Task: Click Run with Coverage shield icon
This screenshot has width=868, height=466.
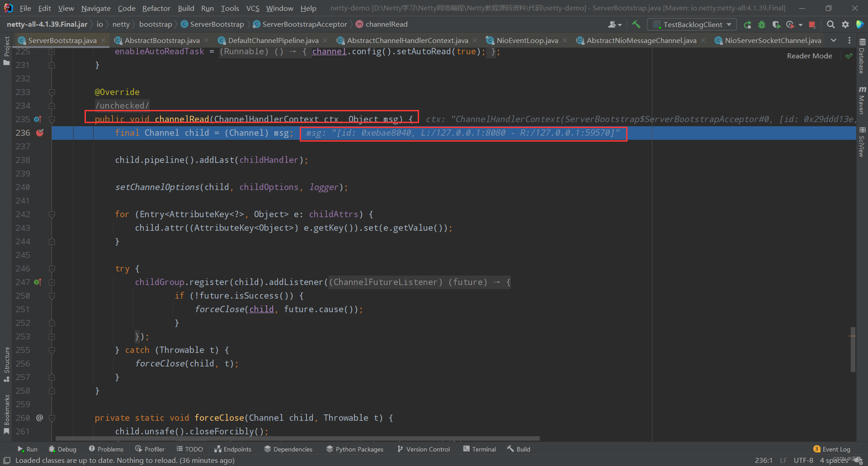Action: [776, 24]
